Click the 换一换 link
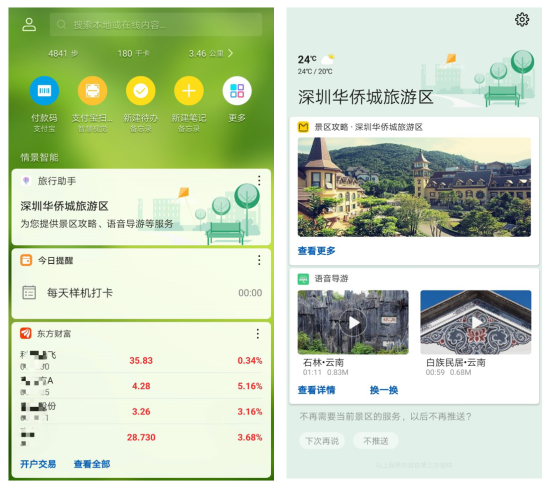 [x=384, y=390]
